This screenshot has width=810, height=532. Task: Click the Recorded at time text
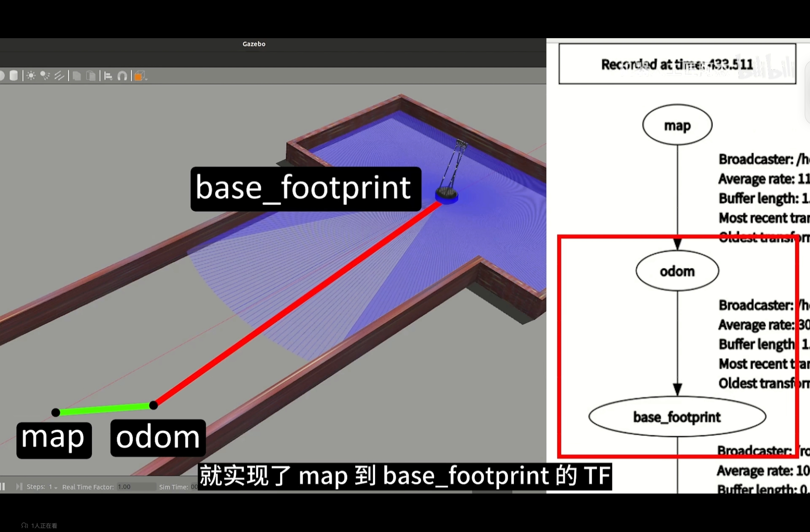(677, 64)
